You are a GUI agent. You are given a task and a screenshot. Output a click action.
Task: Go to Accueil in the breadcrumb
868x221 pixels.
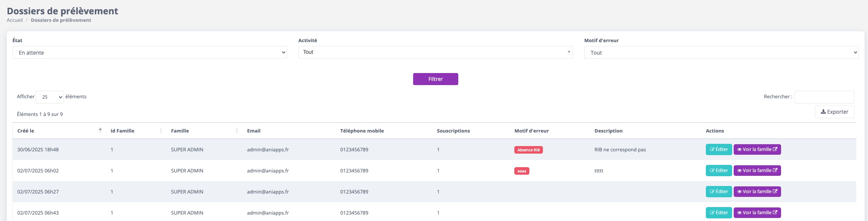(x=15, y=20)
